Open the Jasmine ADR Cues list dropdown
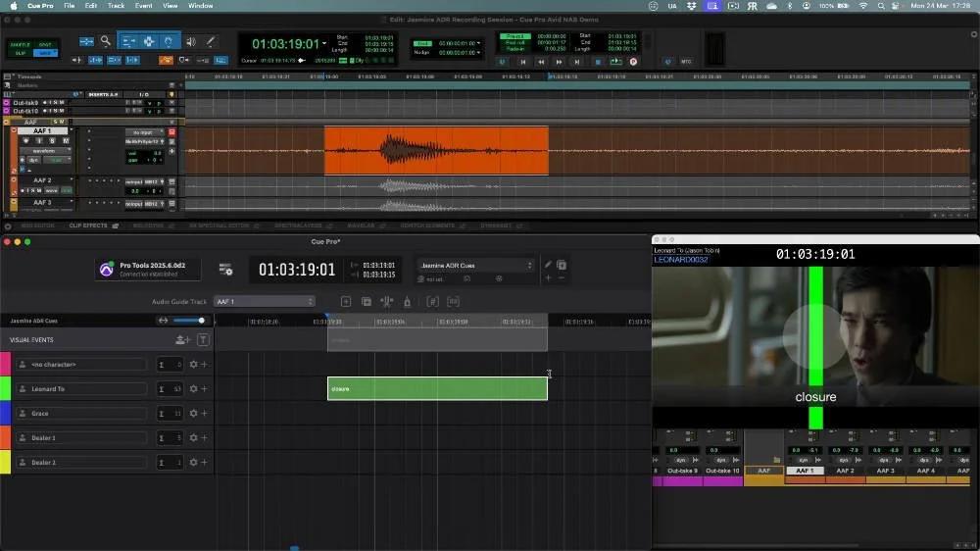The width and height of the screenshot is (980, 551). [475, 265]
